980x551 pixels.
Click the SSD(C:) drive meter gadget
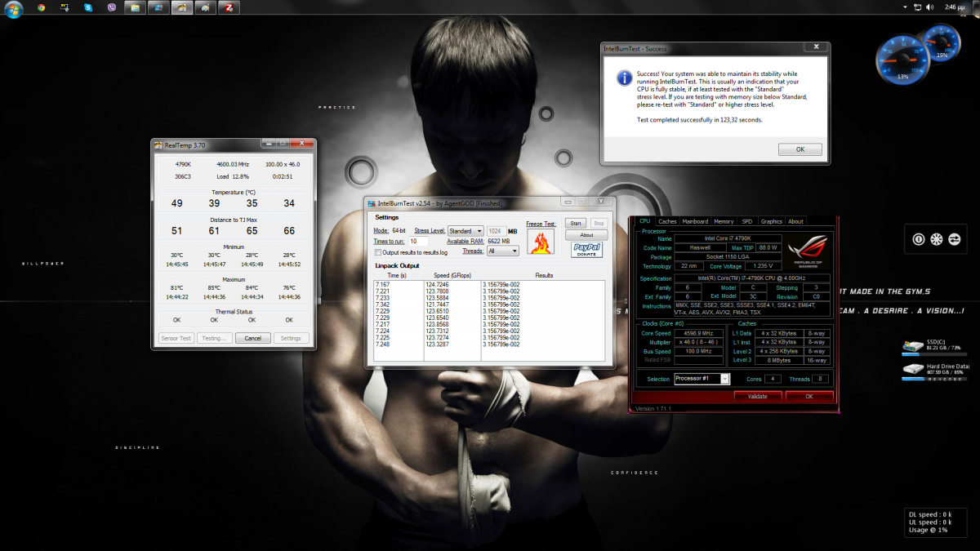(935, 349)
